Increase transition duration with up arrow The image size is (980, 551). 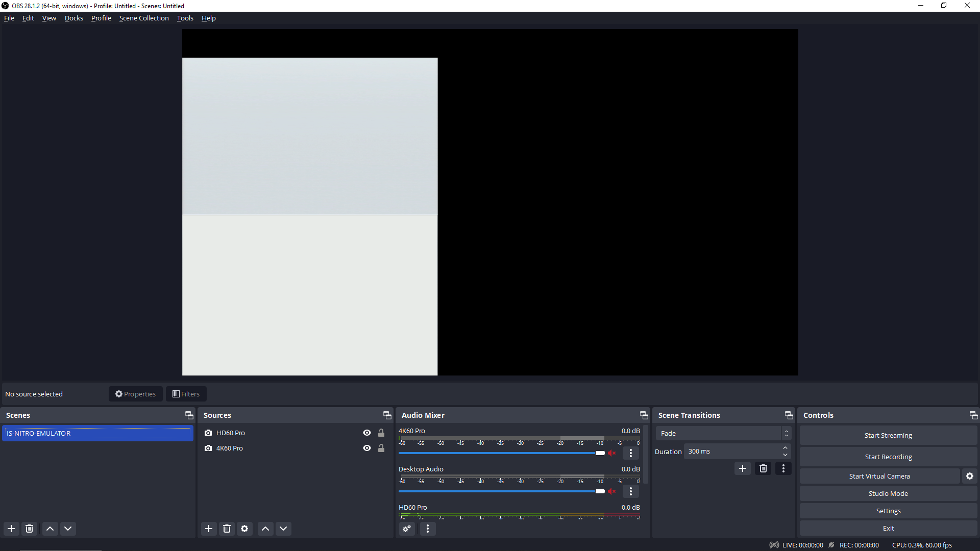(x=785, y=448)
